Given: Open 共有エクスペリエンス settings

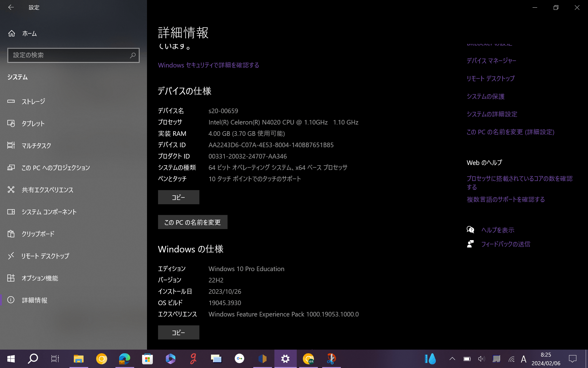Looking at the screenshot, I should (47, 190).
